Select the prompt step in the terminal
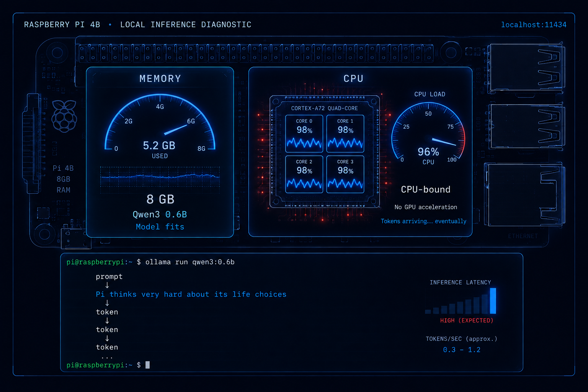The width and height of the screenshot is (588, 392). pyautogui.click(x=109, y=277)
